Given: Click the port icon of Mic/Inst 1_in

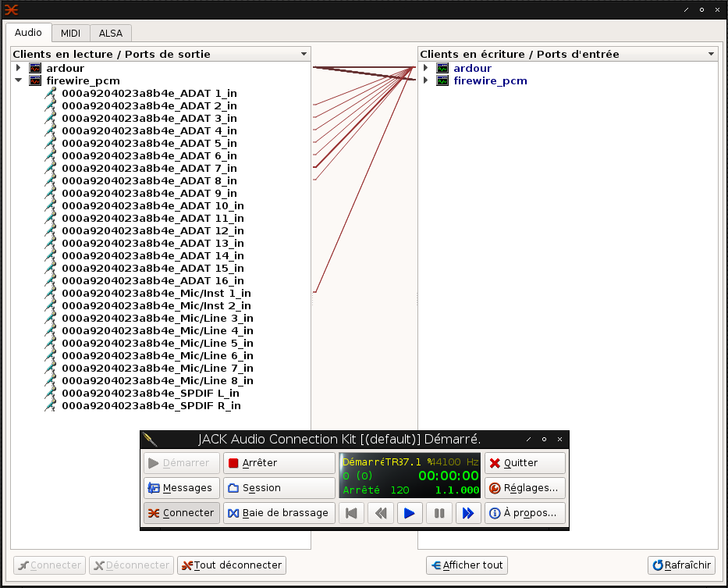Looking at the screenshot, I should pyautogui.click(x=50, y=294).
